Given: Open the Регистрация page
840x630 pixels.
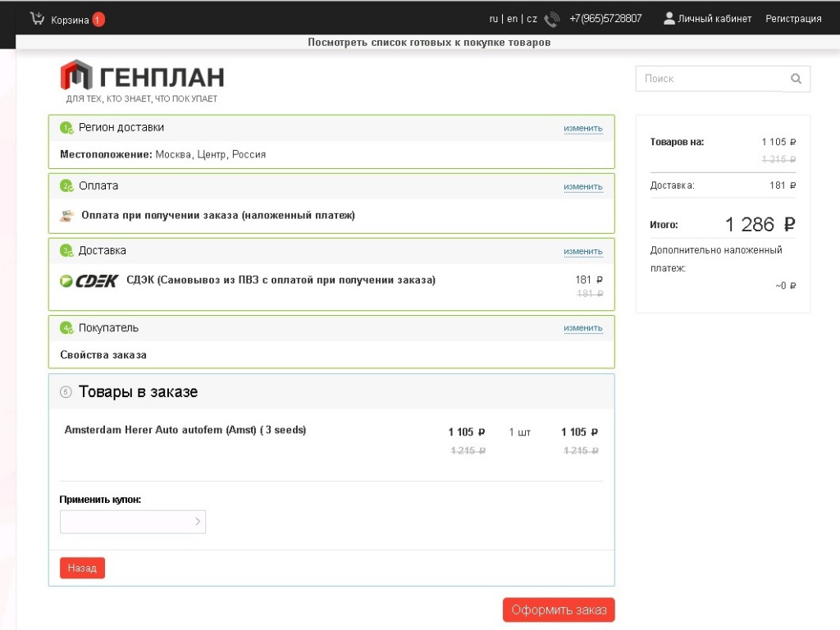Looking at the screenshot, I should pyautogui.click(x=793, y=19).
